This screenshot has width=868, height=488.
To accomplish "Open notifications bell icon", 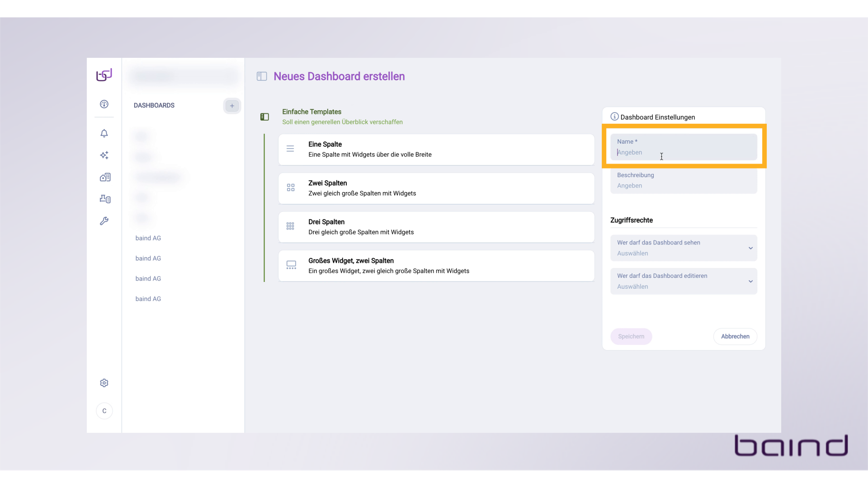I will click(104, 133).
